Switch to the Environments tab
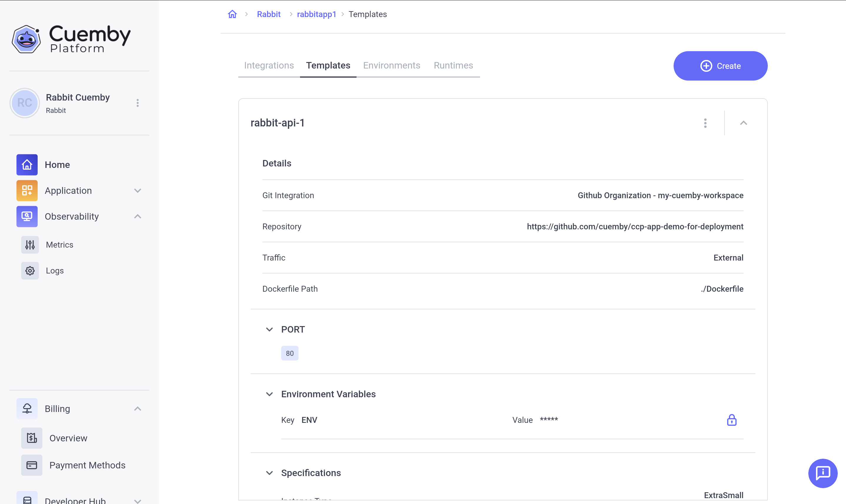 [x=392, y=65]
